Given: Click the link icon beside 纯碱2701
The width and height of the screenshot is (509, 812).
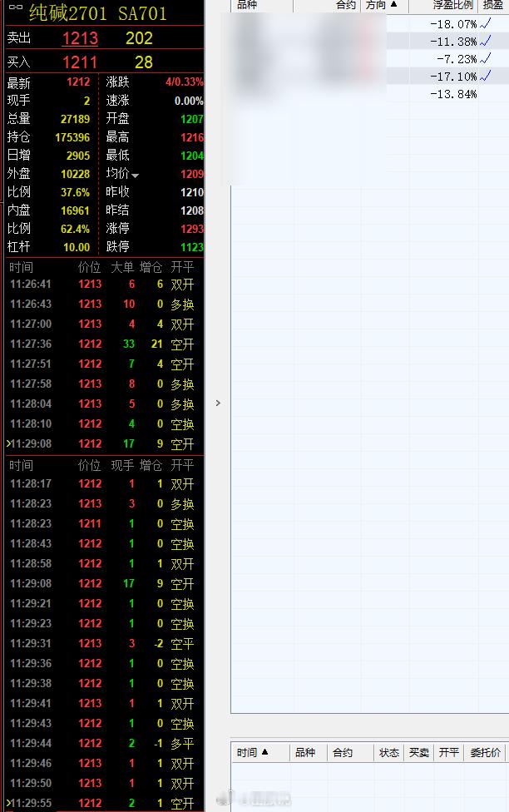Looking at the screenshot, I should (x=16, y=7).
